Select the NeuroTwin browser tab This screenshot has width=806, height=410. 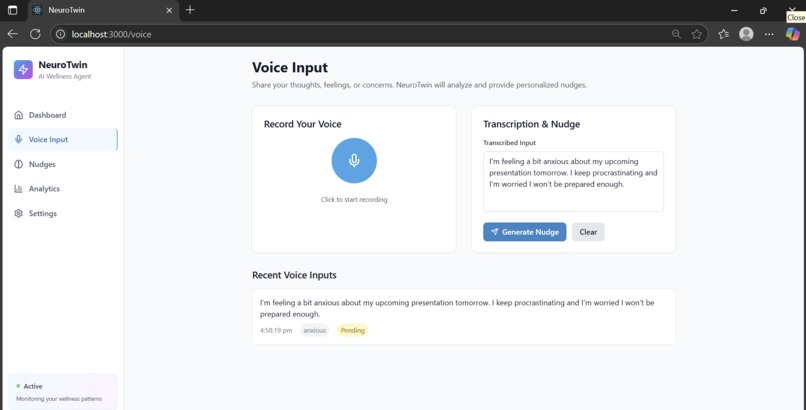[102, 10]
